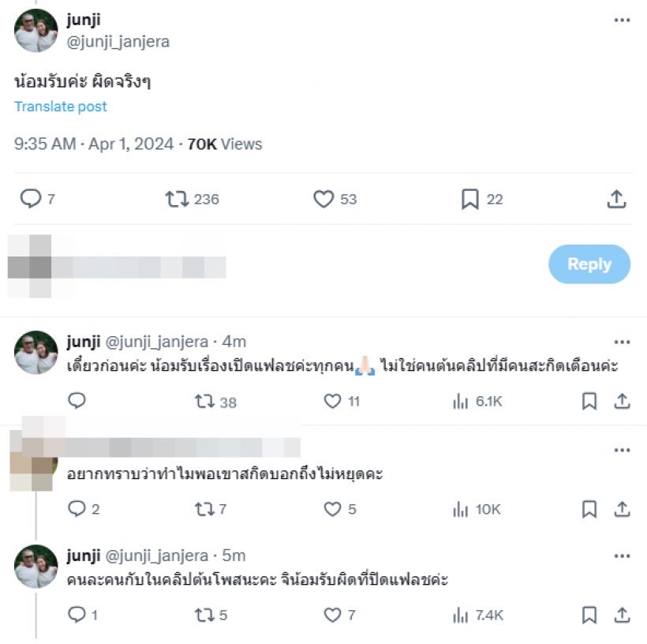Open junji's profile picture at top
Screen dimensions: 647x644
click(x=36, y=31)
